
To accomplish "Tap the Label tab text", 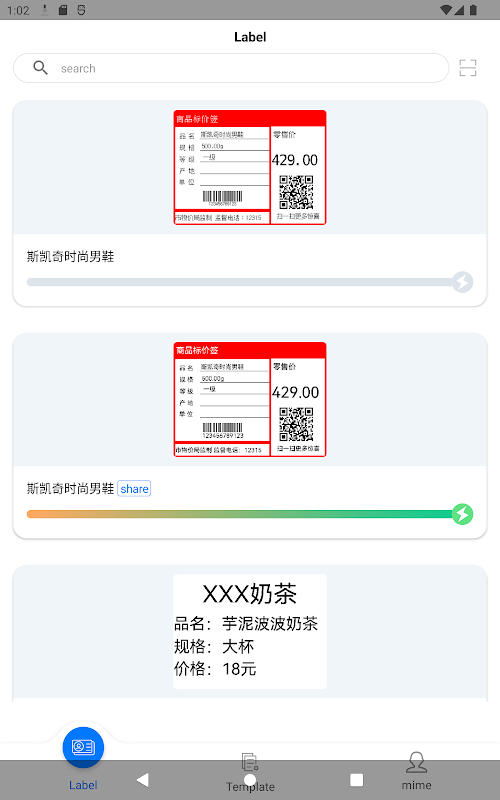I will [x=83, y=785].
